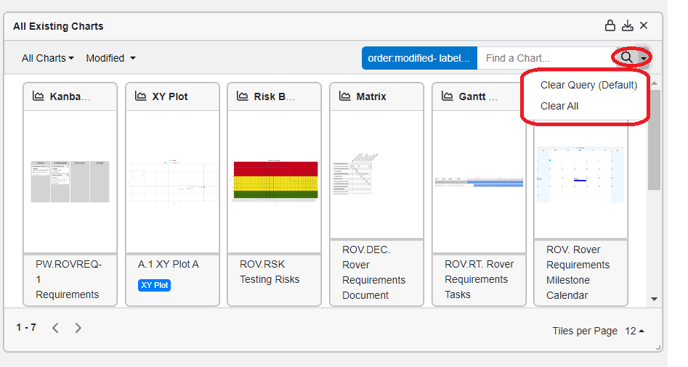Click the Find a Chart search field

pyautogui.click(x=546, y=58)
